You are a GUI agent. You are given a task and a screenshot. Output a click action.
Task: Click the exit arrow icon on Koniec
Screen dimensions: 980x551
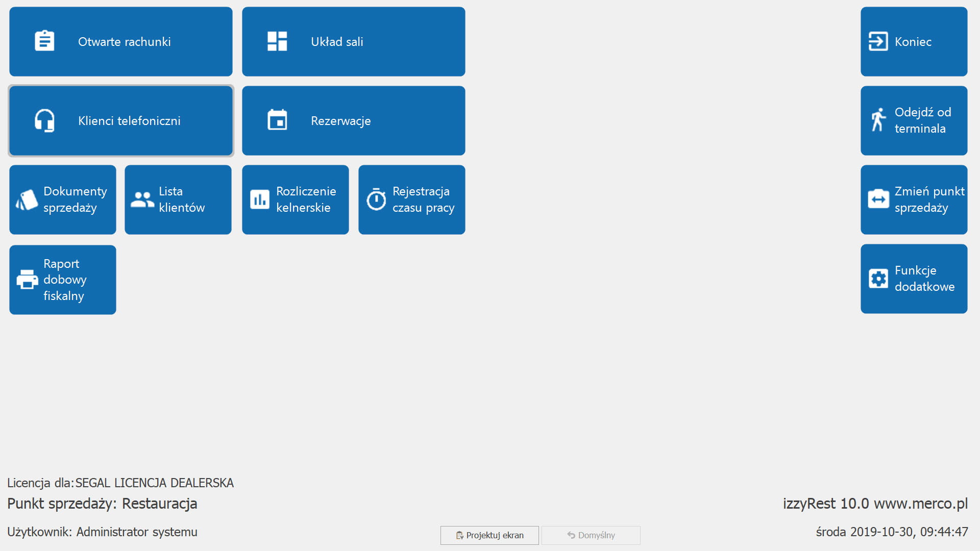point(878,41)
